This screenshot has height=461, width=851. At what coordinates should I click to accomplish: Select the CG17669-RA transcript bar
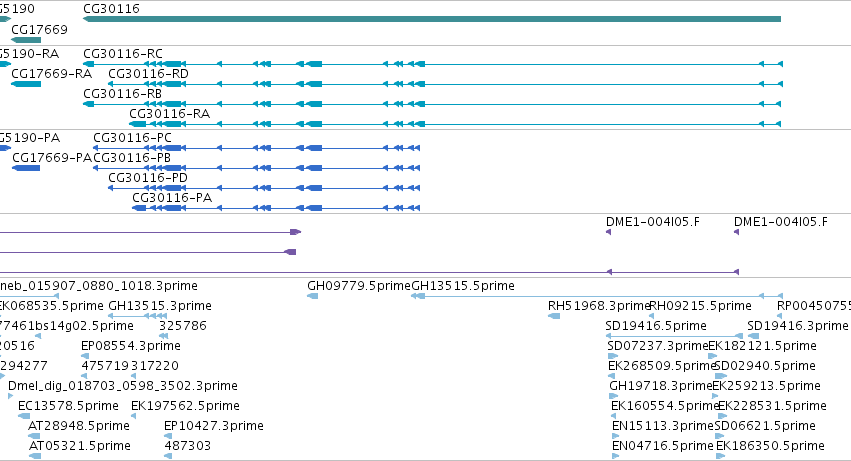point(26,84)
